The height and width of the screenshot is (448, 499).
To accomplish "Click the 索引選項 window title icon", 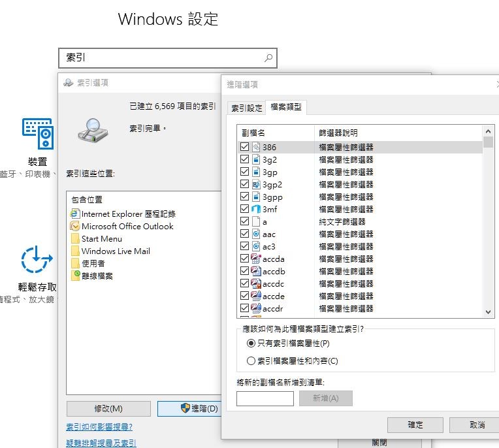I will click(x=68, y=83).
